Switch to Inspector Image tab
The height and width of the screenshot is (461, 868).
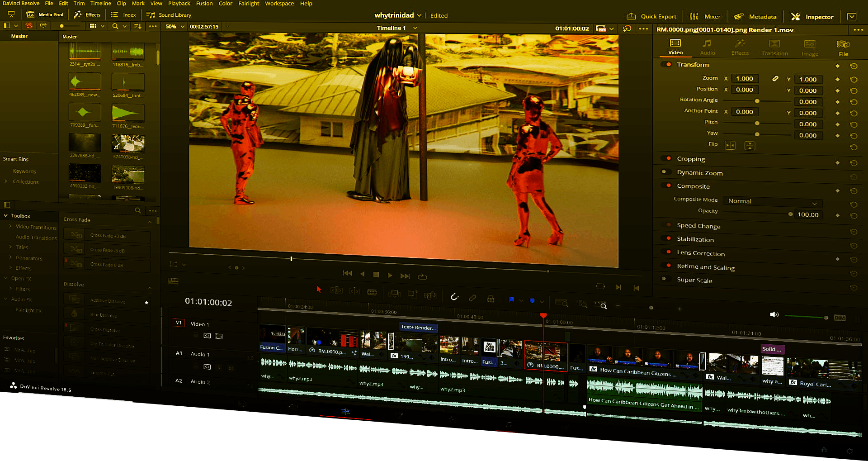click(810, 48)
